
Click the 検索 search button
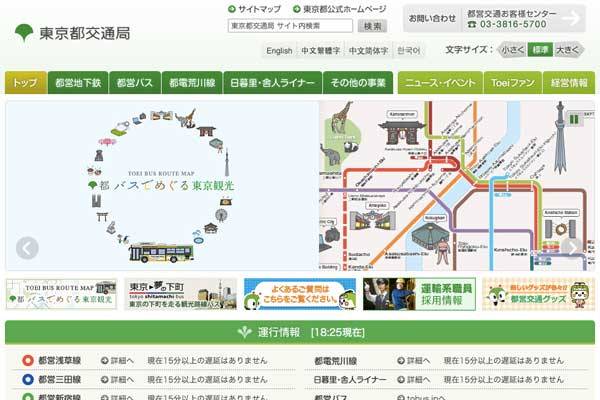pos(372,26)
